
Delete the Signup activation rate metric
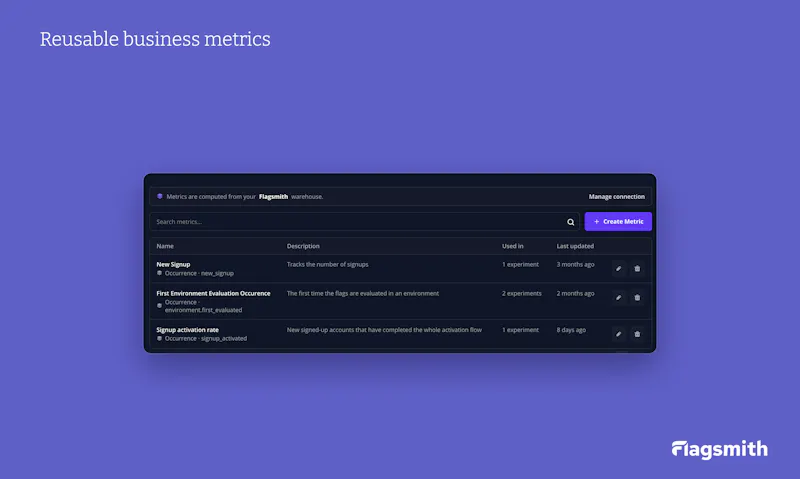tap(637, 334)
